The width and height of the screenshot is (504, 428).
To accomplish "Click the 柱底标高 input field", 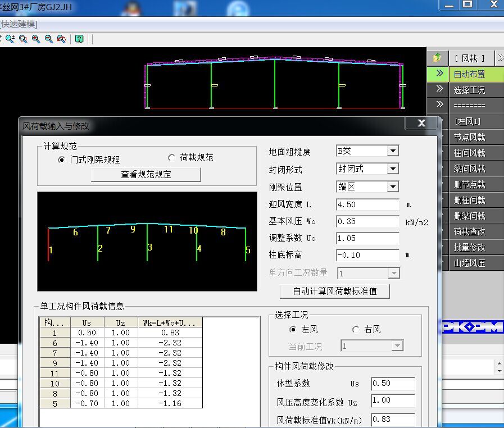I will [367, 255].
